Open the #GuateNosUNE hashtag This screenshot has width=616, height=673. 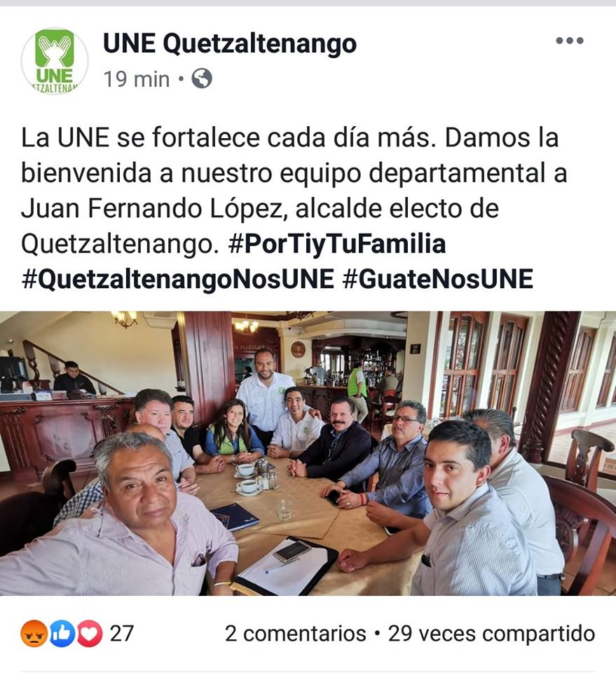pos(438,279)
